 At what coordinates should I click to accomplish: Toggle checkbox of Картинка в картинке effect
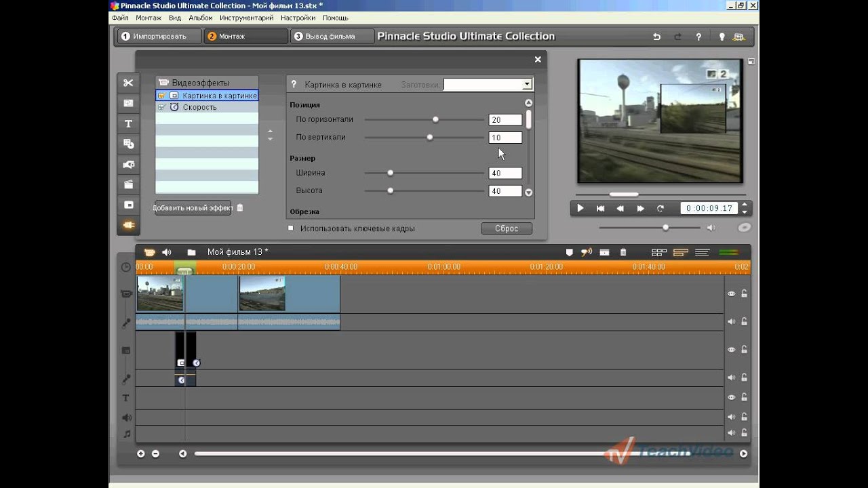(161, 96)
